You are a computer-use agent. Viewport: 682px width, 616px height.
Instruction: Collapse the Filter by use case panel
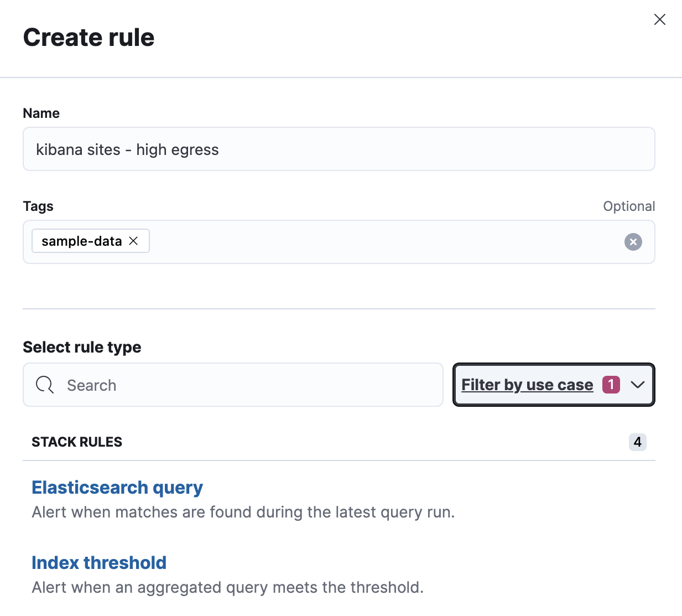pos(553,385)
